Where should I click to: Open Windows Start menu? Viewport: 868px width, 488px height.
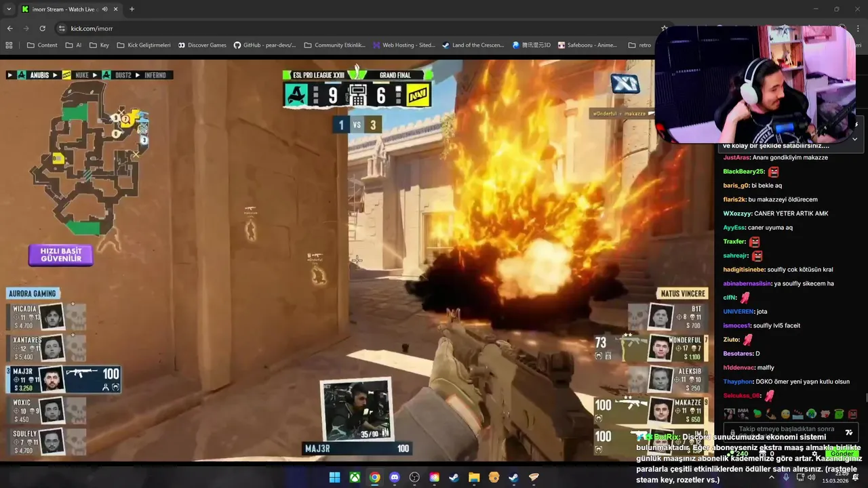coord(334,477)
